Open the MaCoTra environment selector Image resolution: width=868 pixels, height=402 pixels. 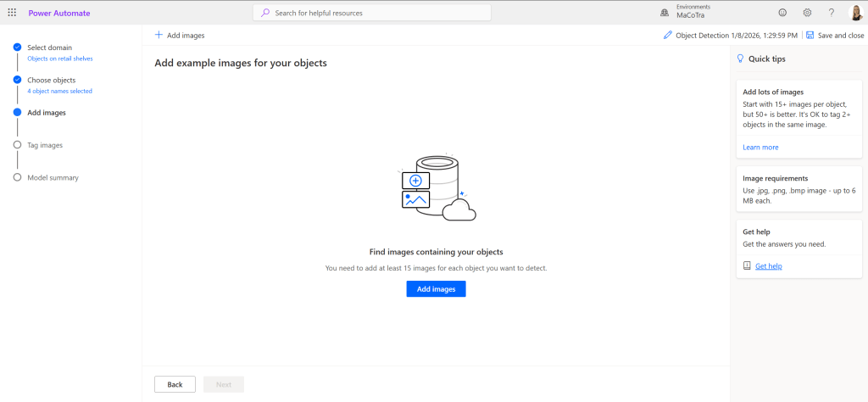[691, 15]
